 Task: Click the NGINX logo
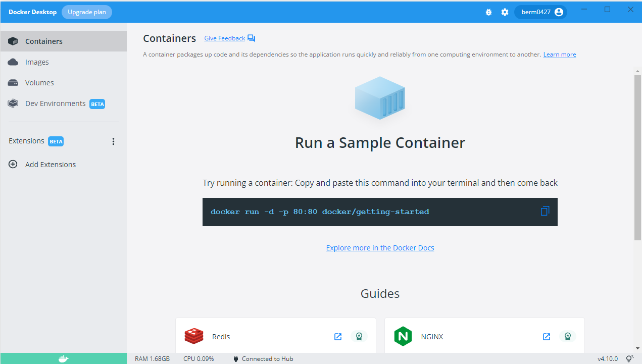[x=403, y=336]
